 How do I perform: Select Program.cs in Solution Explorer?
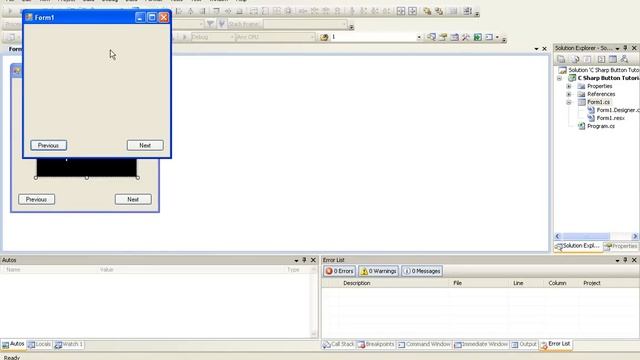601,126
